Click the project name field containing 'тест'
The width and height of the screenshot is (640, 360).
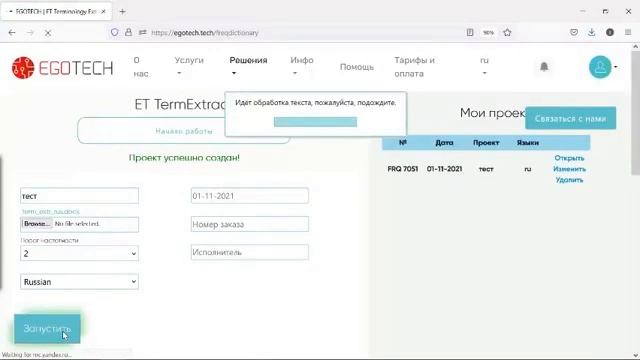click(79, 196)
